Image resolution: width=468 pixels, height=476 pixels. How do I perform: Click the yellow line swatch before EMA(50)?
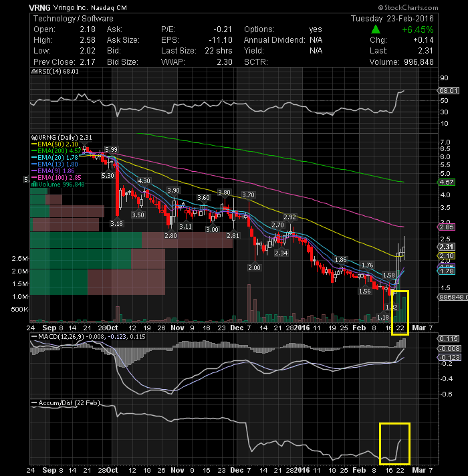[x=34, y=144]
